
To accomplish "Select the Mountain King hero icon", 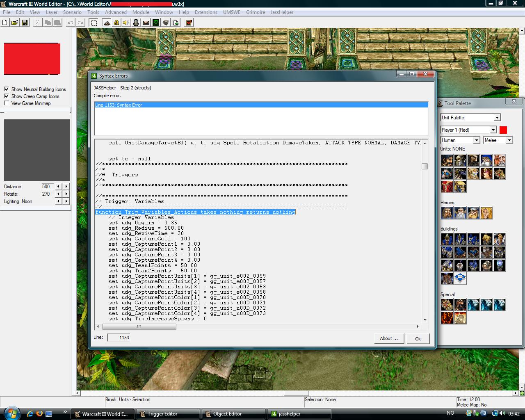I will 473,213.
